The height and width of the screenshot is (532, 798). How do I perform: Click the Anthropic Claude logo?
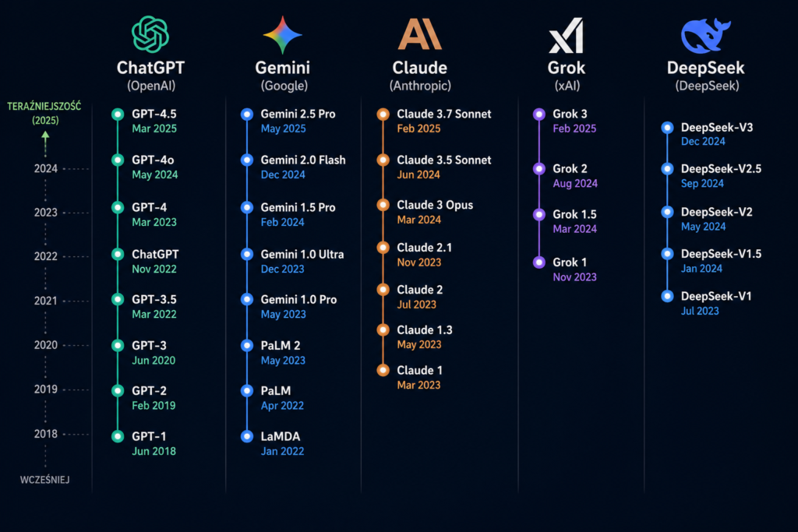click(420, 34)
